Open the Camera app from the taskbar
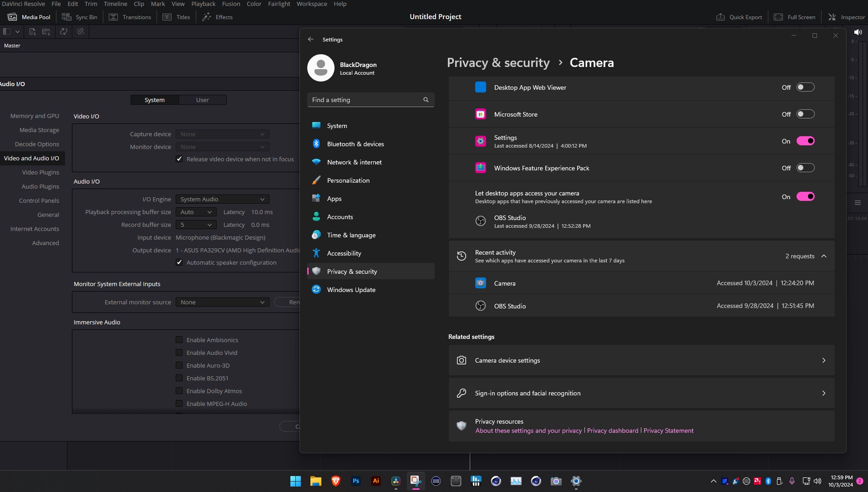This screenshot has height=492, width=868. tap(556, 481)
